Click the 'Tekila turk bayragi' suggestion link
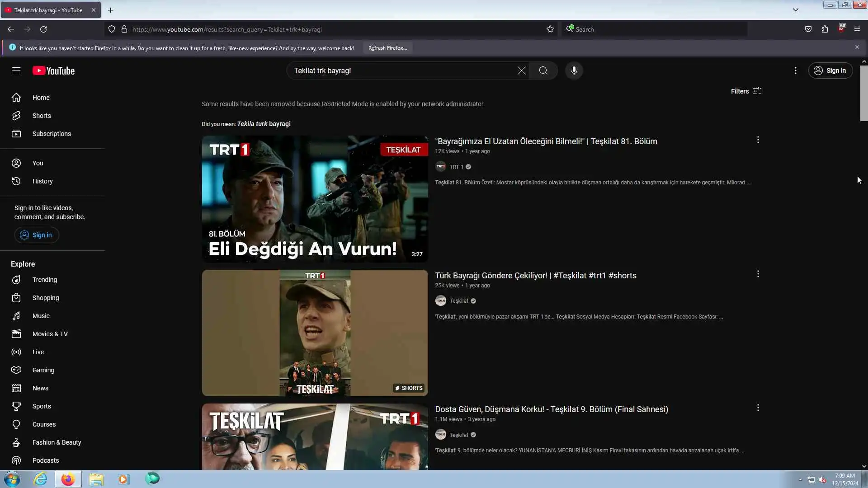Image resolution: width=868 pixels, height=488 pixels. pyautogui.click(x=264, y=124)
